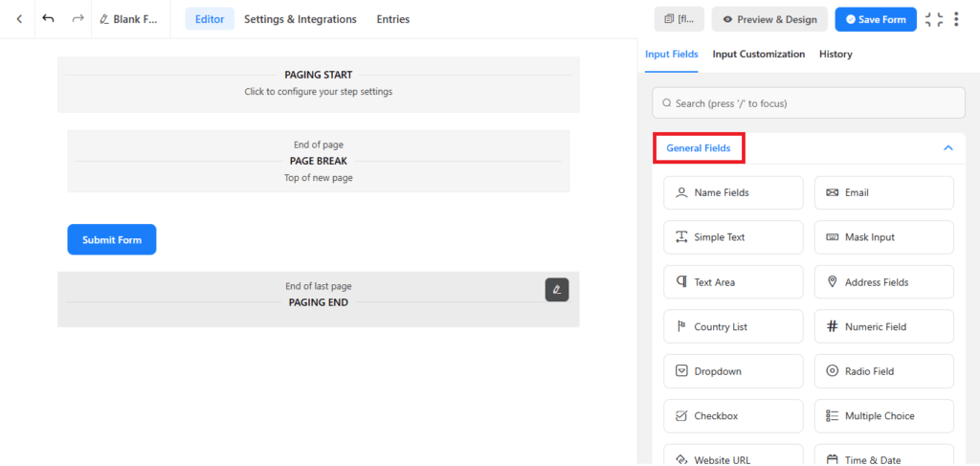Image resolution: width=980 pixels, height=466 pixels.
Task: Add a Country List field
Action: (x=733, y=326)
